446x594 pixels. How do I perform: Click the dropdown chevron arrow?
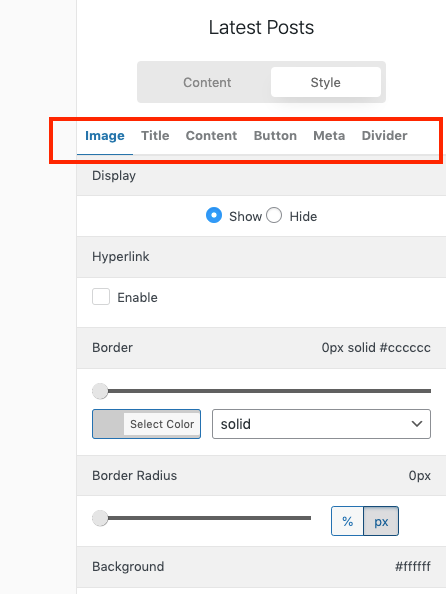coord(417,424)
